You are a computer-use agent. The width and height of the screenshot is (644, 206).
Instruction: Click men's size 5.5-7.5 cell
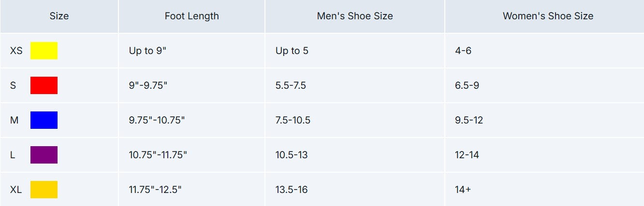point(291,85)
